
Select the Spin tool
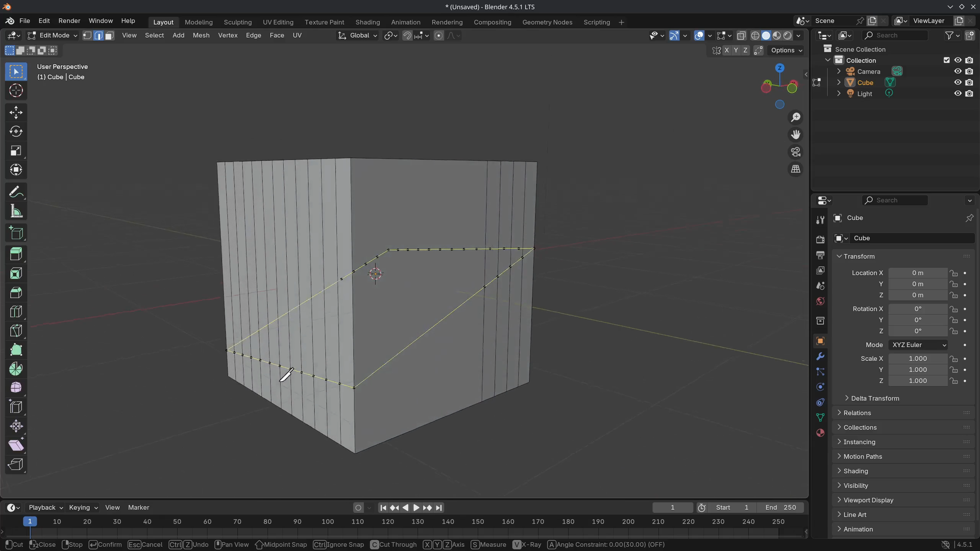point(16,369)
